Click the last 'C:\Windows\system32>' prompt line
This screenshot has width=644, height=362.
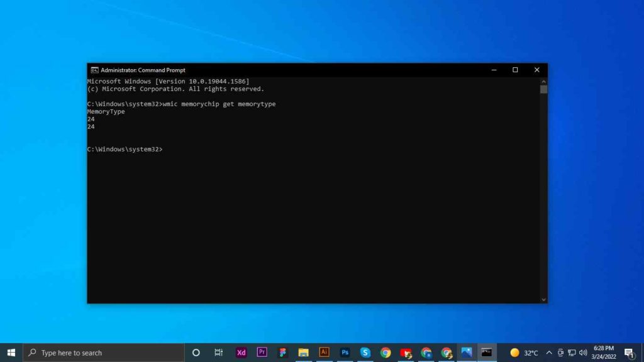(125, 150)
